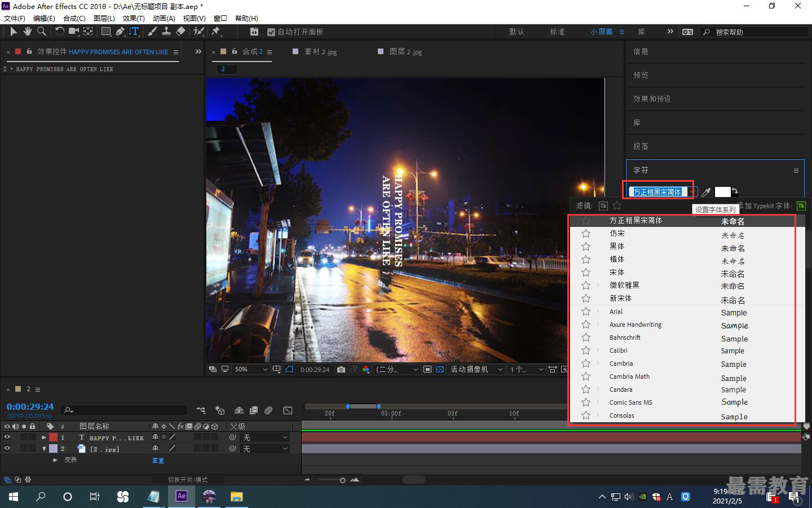Screen dimensions: 812x508
Task: Open the 活动摄像机 camera dropdown
Action: (476, 370)
